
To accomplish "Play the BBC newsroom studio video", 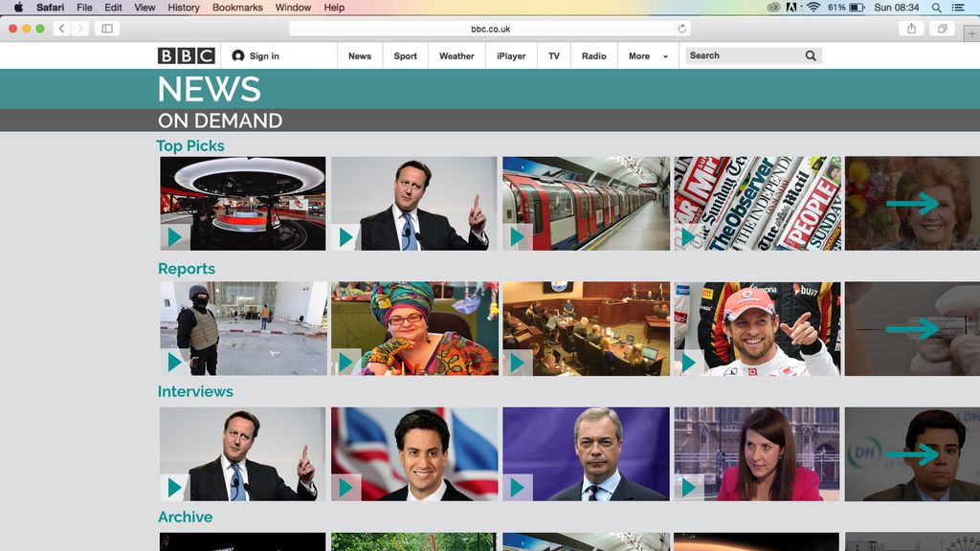I will tap(174, 236).
